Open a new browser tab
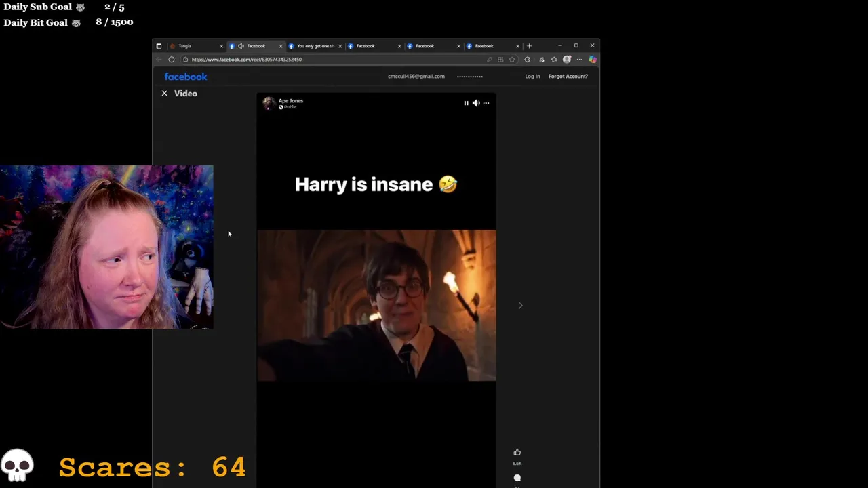The image size is (868, 488). click(x=529, y=46)
